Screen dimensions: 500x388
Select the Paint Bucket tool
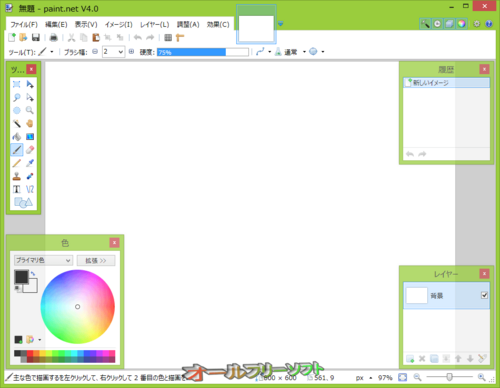(17, 137)
